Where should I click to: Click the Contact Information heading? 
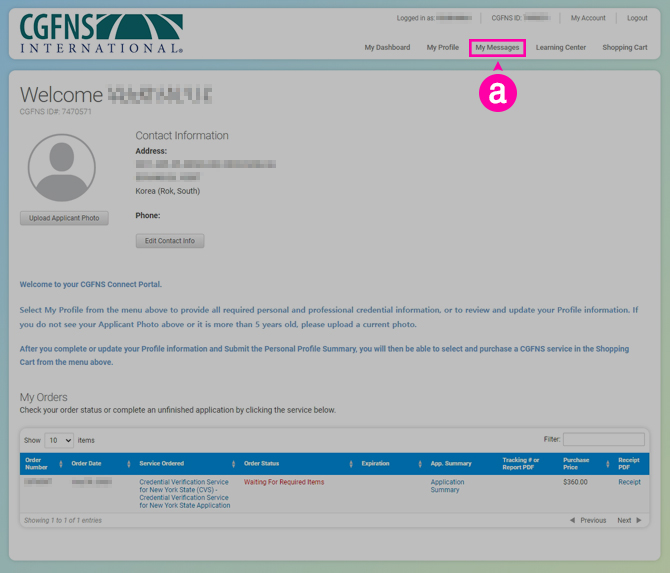click(182, 135)
